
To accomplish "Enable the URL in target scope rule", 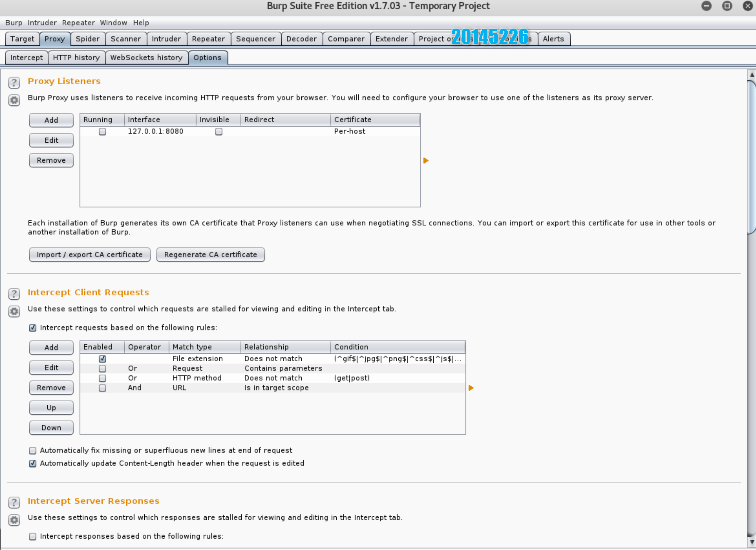I will (x=102, y=388).
